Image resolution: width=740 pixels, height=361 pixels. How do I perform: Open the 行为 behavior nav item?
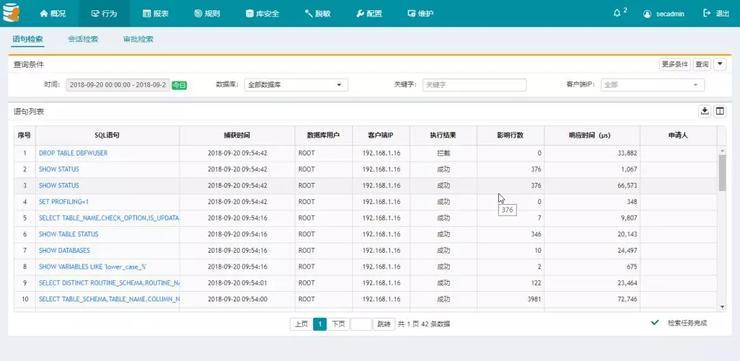pos(103,14)
